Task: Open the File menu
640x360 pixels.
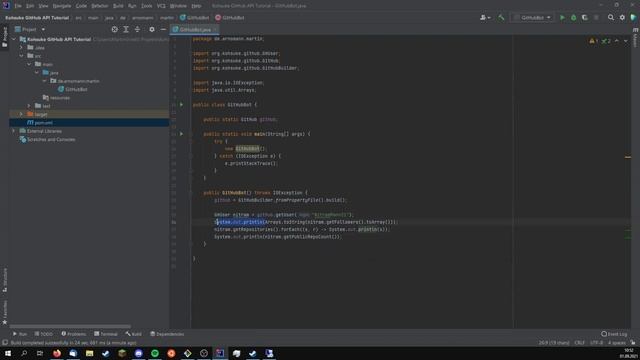Action: (18, 6)
